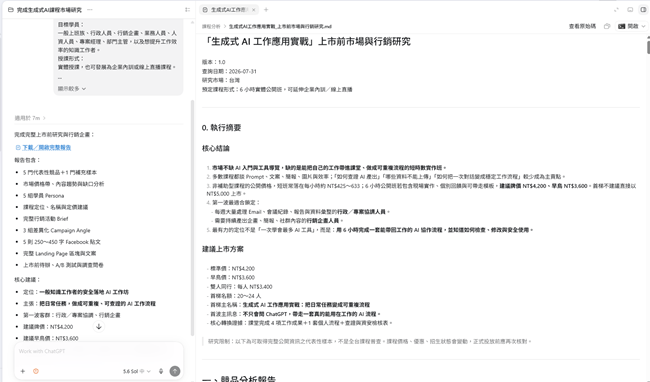Click the 查詢日期：2026-07-31 line

229,71
